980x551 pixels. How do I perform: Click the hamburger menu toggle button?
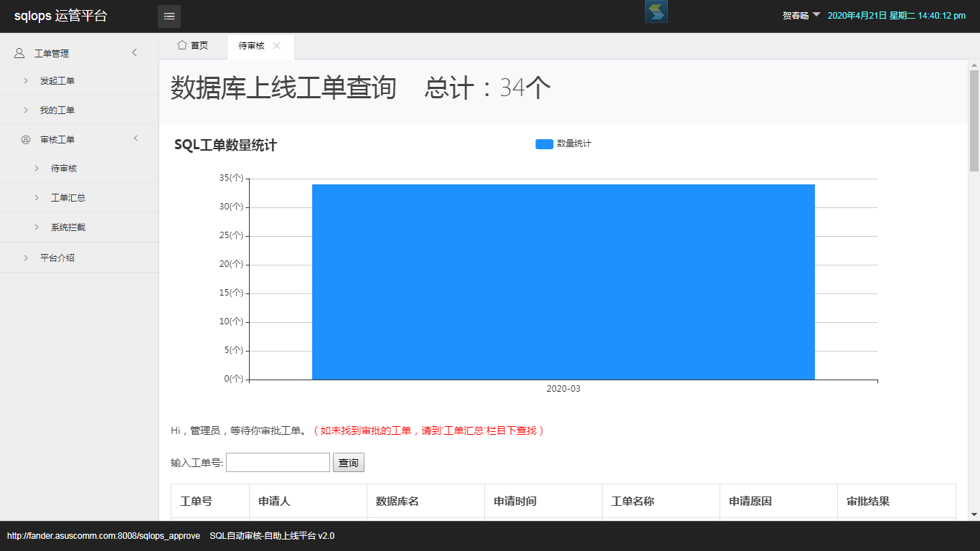169,16
